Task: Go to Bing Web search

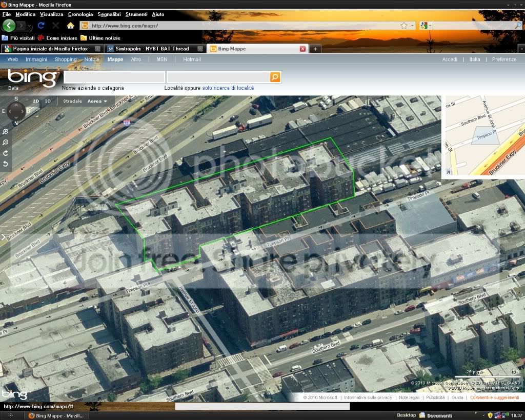Action: click(x=13, y=59)
